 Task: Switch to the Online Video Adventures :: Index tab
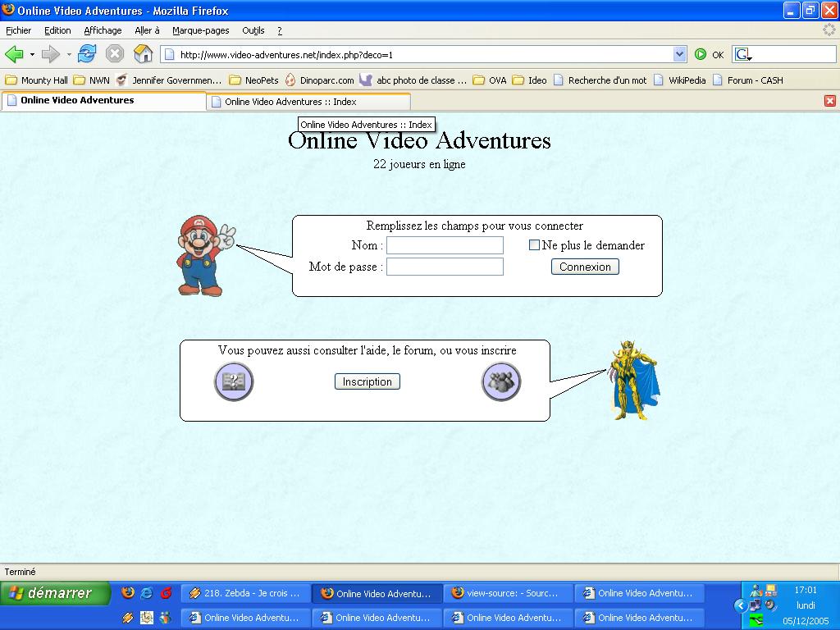point(308,102)
